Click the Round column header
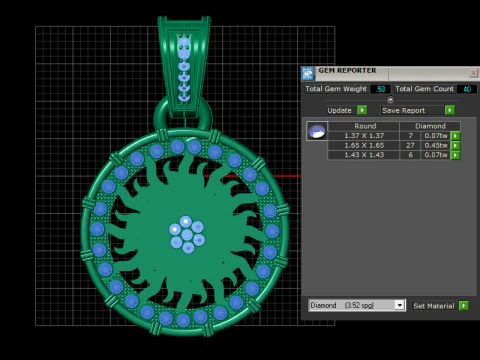Image resolution: width=480 pixels, height=360 pixels. pyautogui.click(x=365, y=126)
